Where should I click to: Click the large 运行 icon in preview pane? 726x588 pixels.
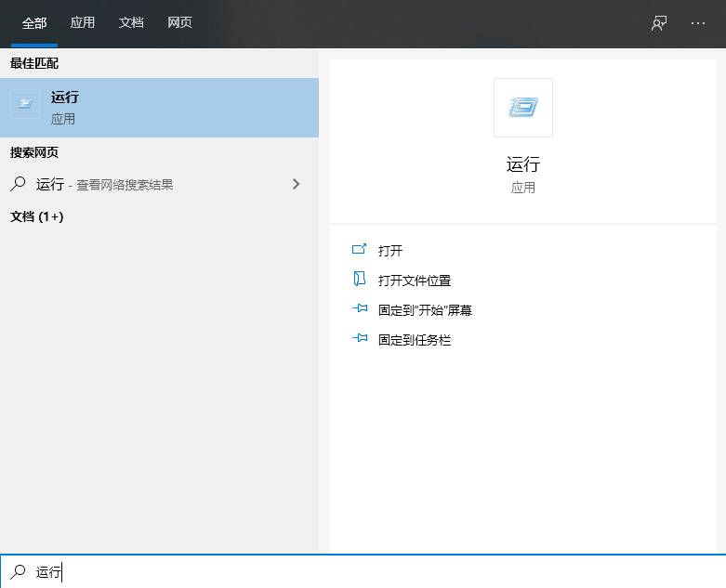pyautogui.click(x=522, y=108)
